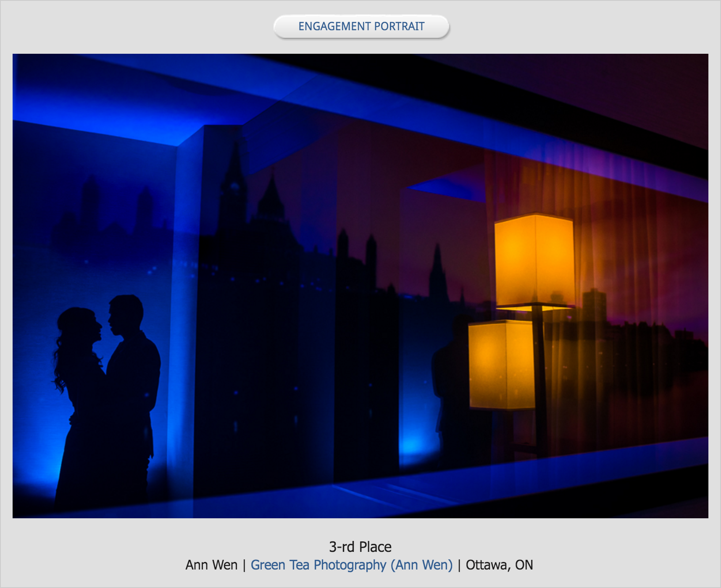Select the 'Ann Wen' photographer name text

(212, 565)
